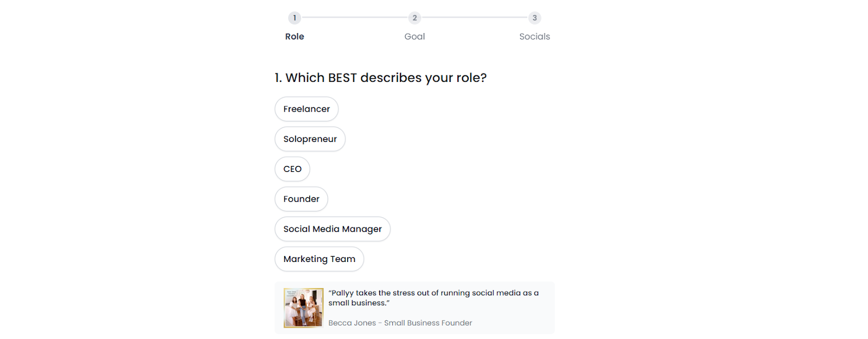The width and height of the screenshot is (868, 339).
Task: Go to the Goal step label
Action: click(x=414, y=36)
